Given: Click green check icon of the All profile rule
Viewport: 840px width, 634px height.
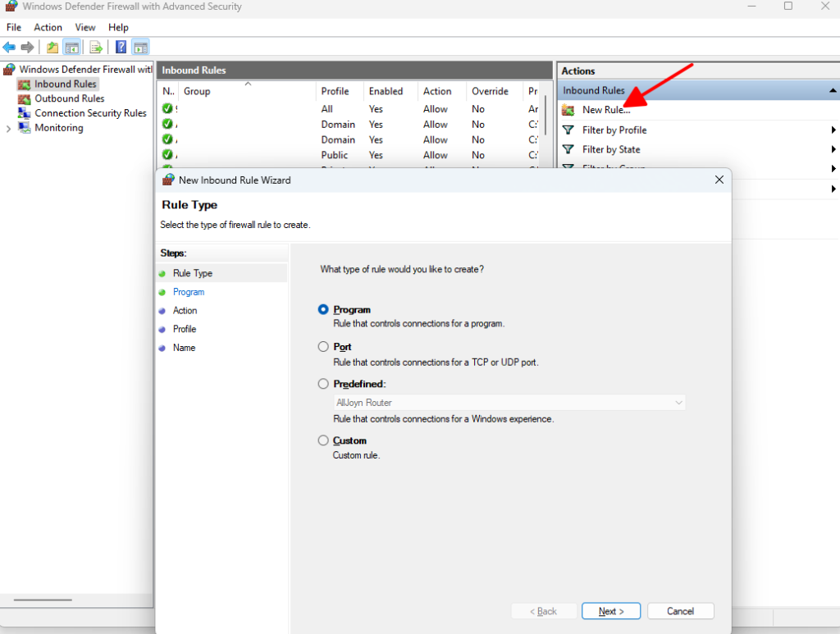Looking at the screenshot, I should pos(167,108).
